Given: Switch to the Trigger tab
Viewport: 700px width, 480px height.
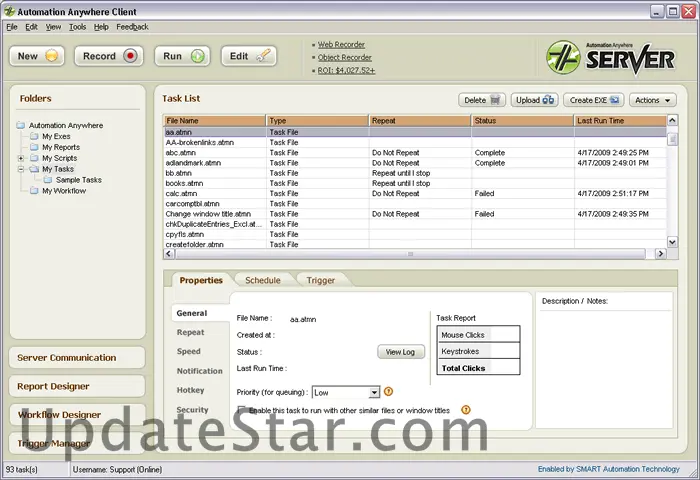Looking at the screenshot, I should (321, 280).
